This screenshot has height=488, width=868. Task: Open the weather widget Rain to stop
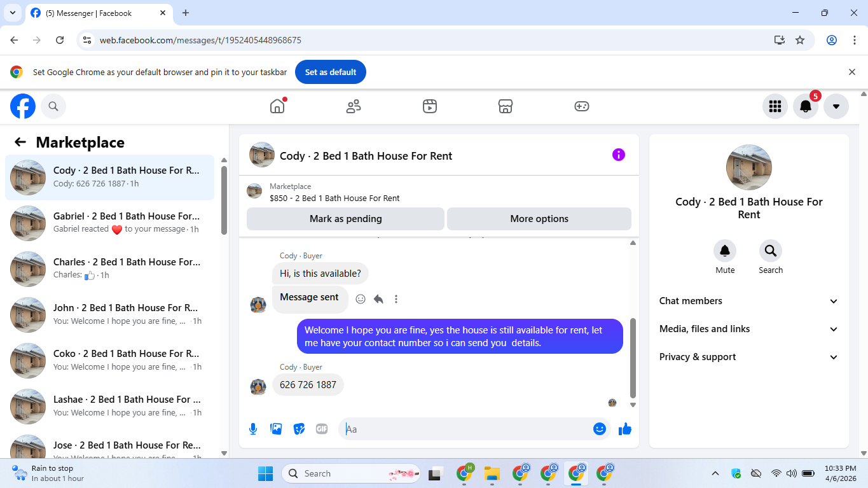[x=48, y=473]
